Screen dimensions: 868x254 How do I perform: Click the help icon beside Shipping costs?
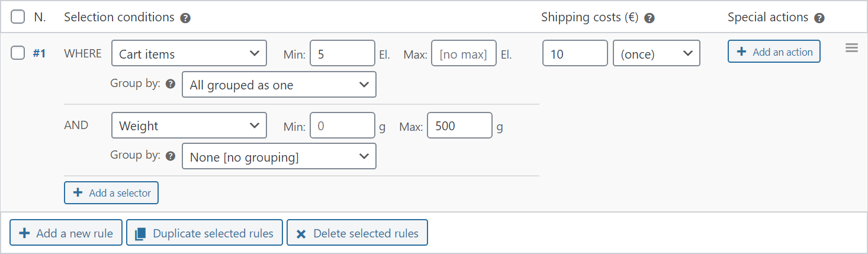(x=650, y=18)
